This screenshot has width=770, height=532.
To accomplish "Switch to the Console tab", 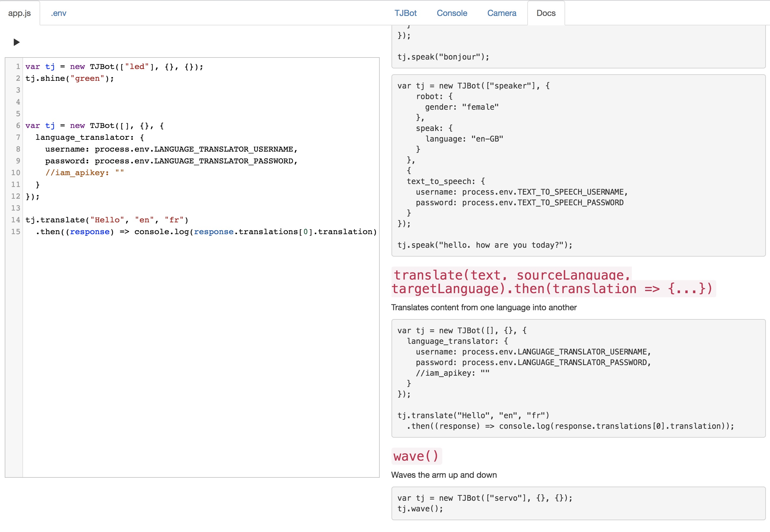I will pos(452,13).
